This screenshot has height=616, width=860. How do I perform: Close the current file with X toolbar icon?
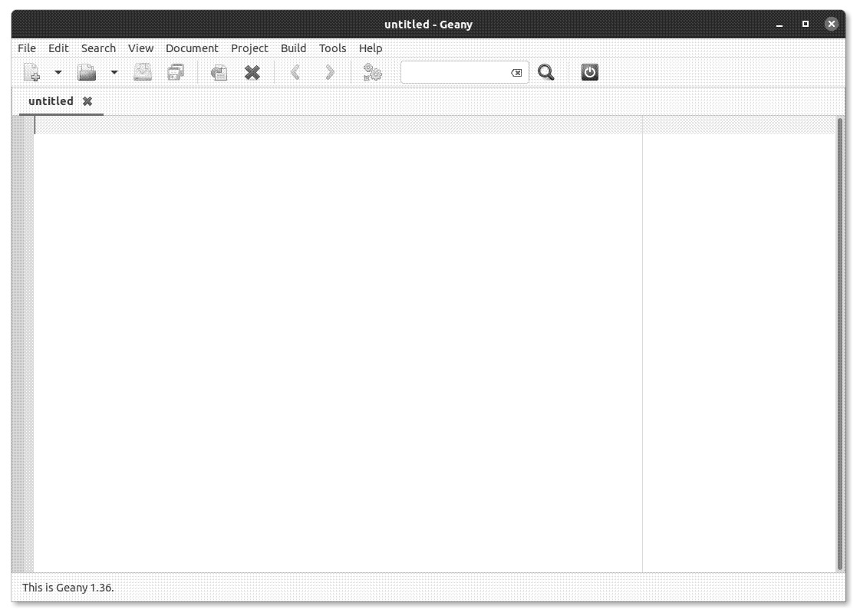point(252,72)
